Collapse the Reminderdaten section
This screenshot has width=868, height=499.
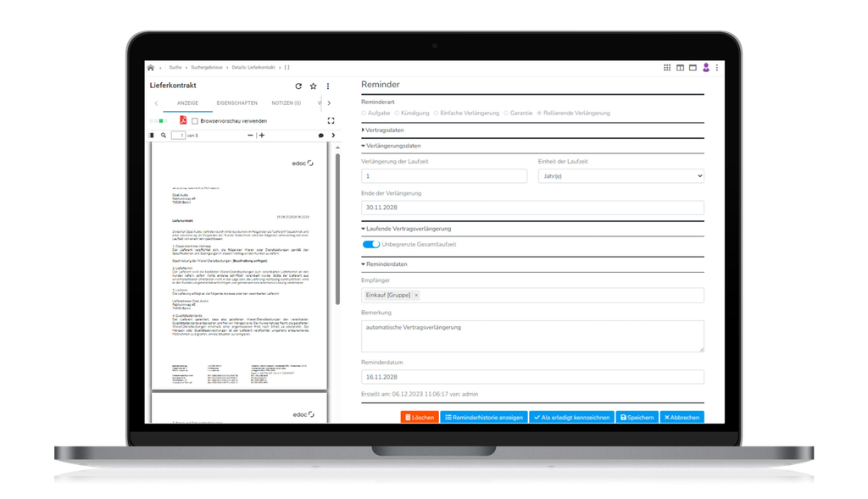[384, 264]
